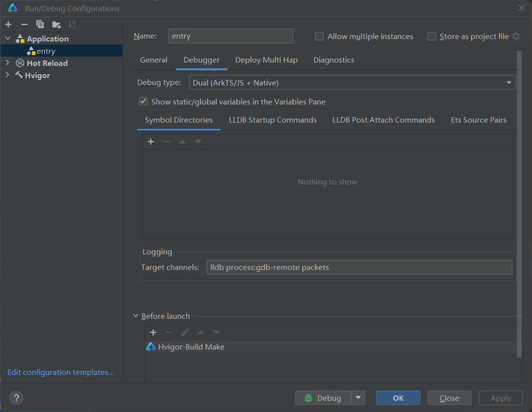Open the Debug type dropdown
The image size is (532, 412).
click(x=352, y=83)
